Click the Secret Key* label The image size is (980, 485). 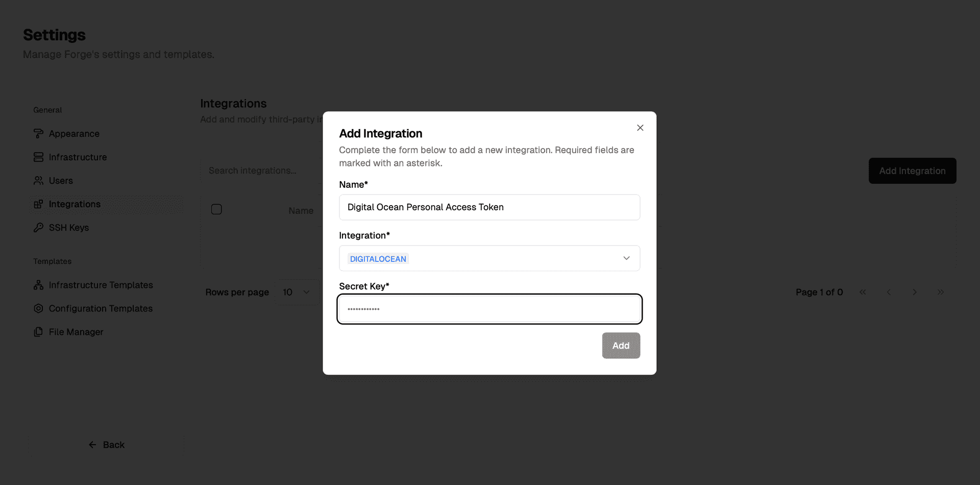click(x=364, y=286)
